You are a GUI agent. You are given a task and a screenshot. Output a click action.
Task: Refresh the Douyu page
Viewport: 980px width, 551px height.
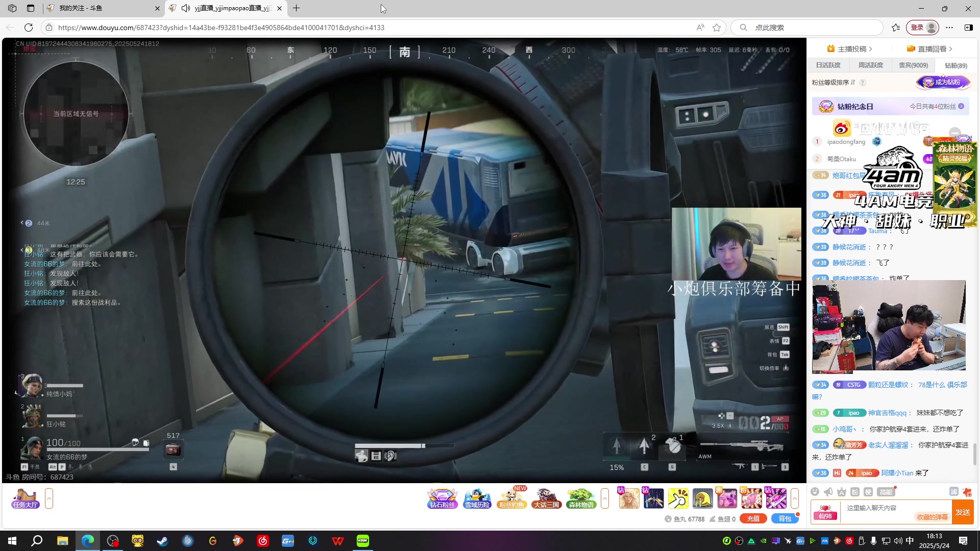click(29, 28)
